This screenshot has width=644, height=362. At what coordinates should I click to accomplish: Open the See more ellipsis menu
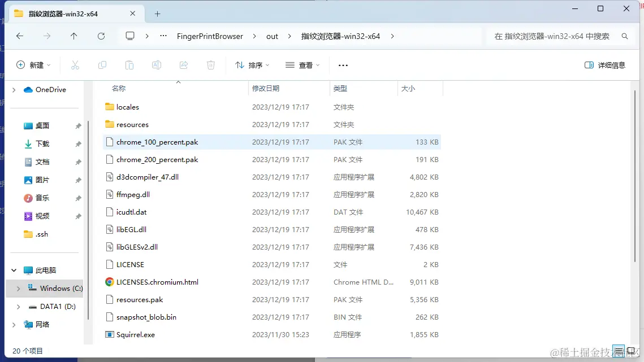(x=343, y=66)
